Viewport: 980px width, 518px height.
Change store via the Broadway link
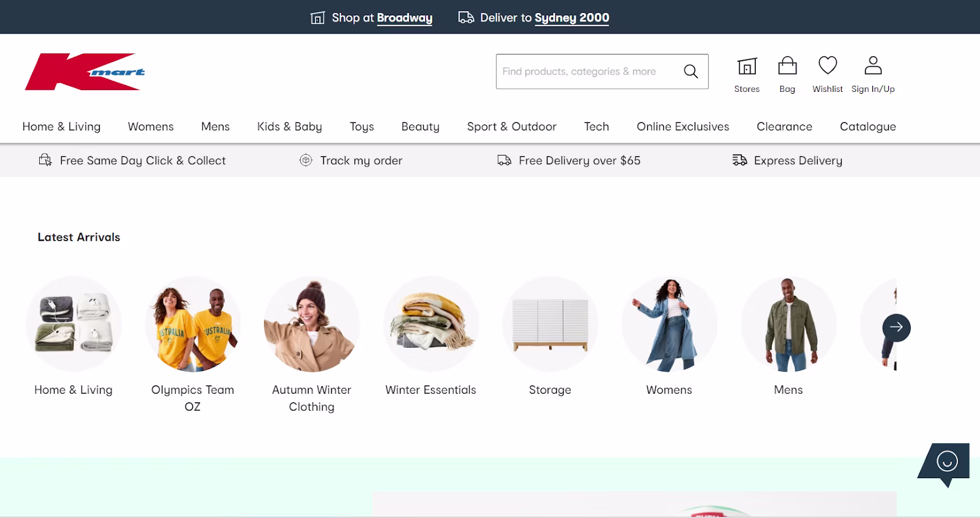click(x=404, y=18)
